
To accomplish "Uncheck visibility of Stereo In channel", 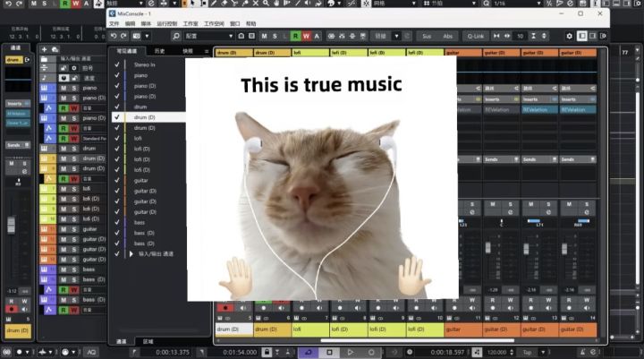I will pyautogui.click(x=117, y=64).
